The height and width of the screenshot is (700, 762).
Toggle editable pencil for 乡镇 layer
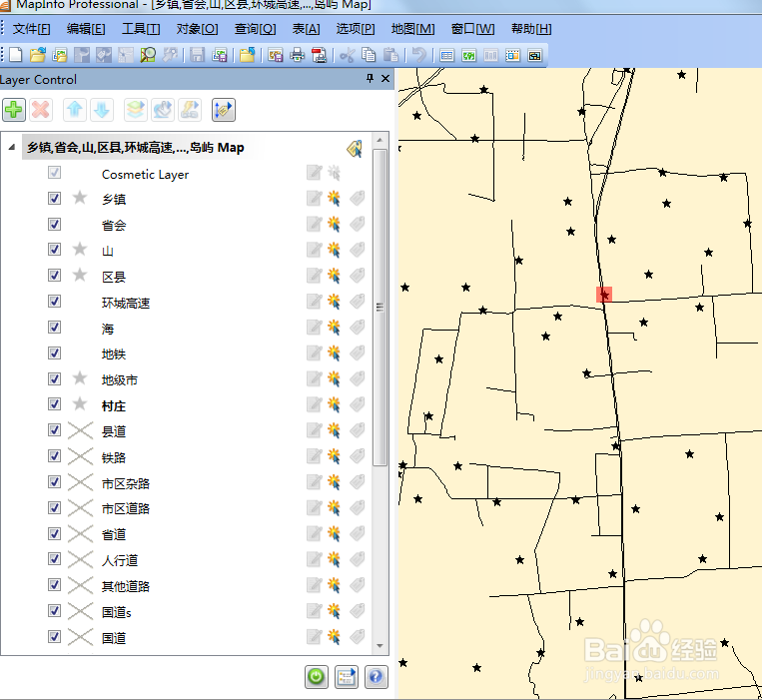[x=314, y=198]
